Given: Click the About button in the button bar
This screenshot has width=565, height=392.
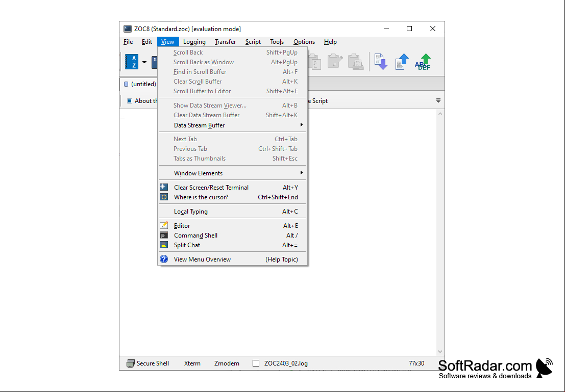Looking at the screenshot, I should click(142, 101).
